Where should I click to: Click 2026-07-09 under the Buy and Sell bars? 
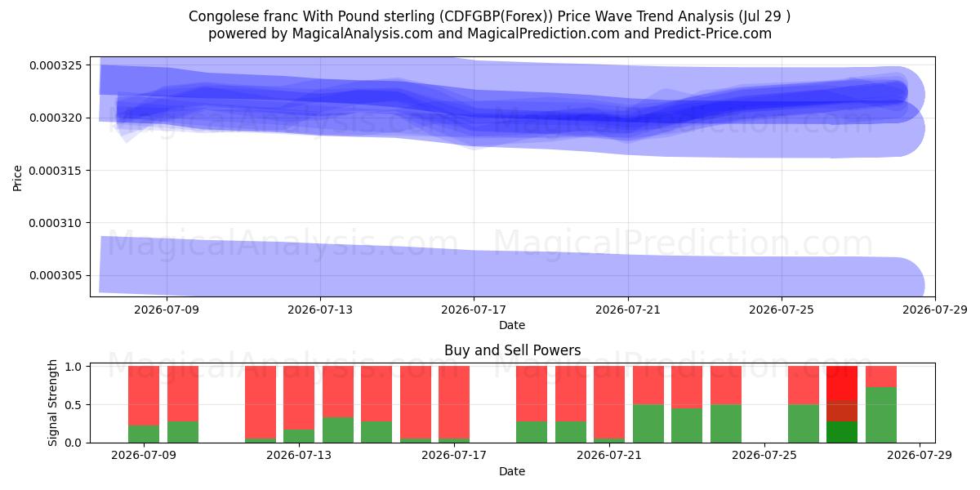click(x=144, y=456)
